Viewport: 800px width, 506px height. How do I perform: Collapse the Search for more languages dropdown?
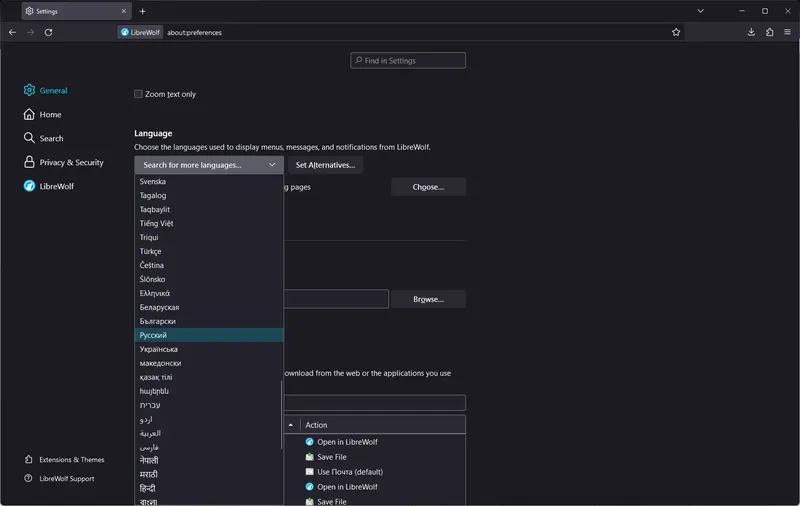[209, 165]
